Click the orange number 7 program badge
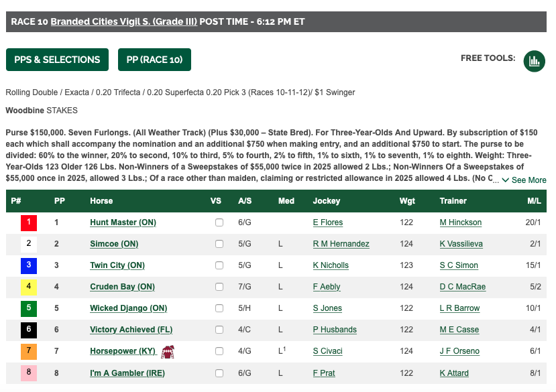This screenshot has width=556, height=392. click(29, 352)
